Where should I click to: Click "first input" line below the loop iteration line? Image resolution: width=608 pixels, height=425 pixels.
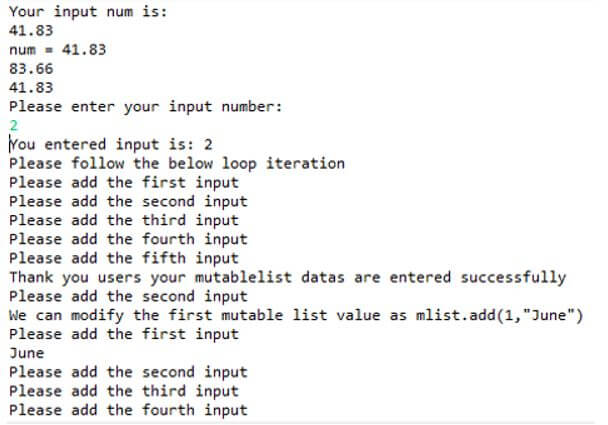coord(123,182)
